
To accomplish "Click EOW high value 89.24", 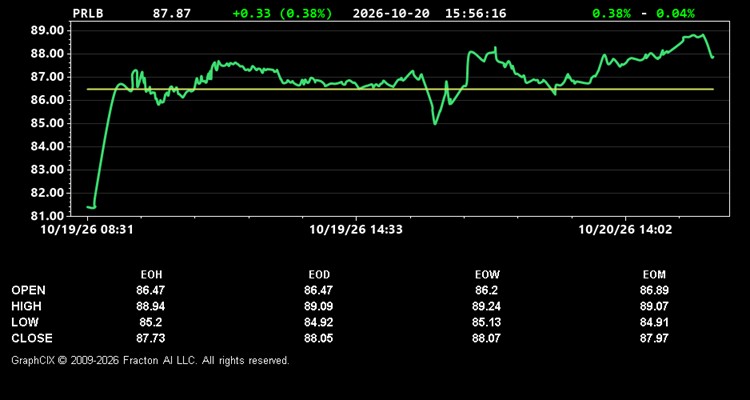I will [486, 306].
